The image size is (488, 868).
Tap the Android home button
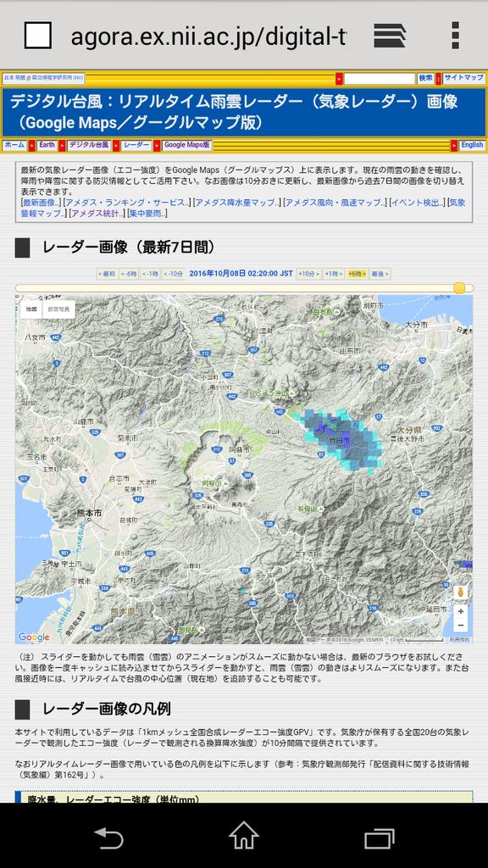244,836
